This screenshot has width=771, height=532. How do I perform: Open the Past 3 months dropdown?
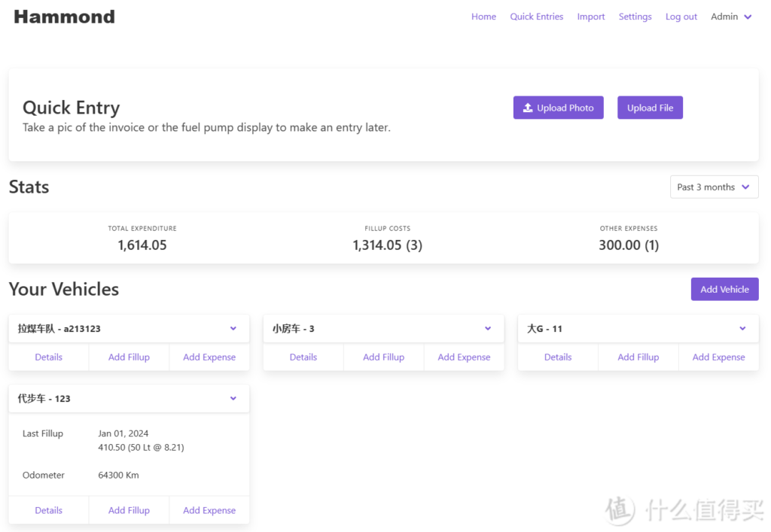713,187
